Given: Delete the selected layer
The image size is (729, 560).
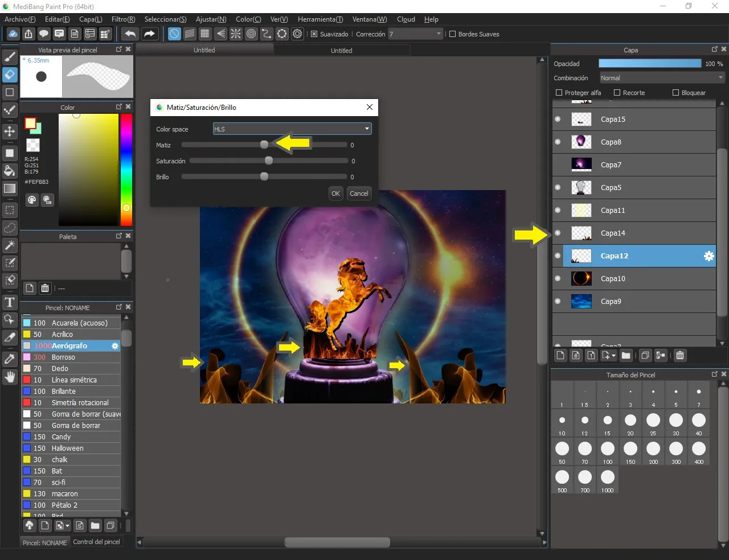Looking at the screenshot, I should point(680,356).
